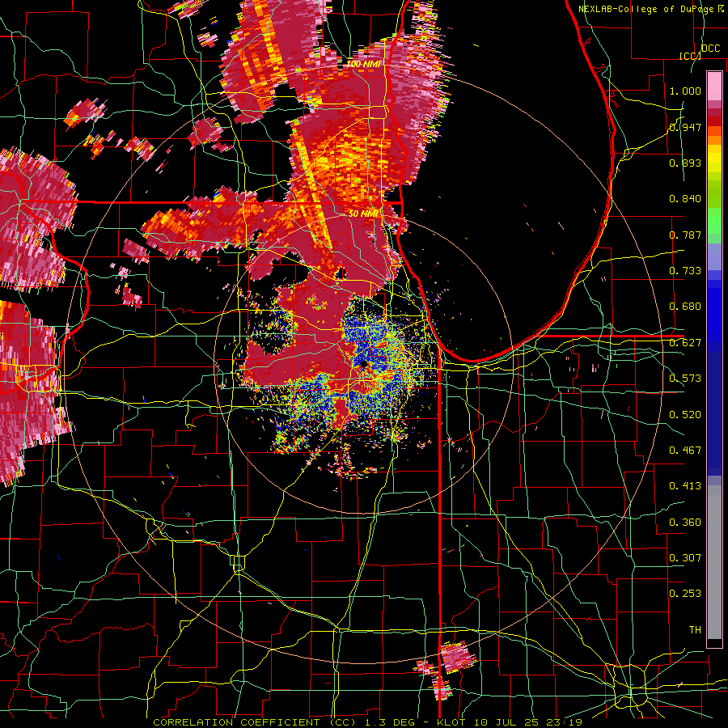
Task: Click the 100 NMI range ring label
Action: click(363, 64)
